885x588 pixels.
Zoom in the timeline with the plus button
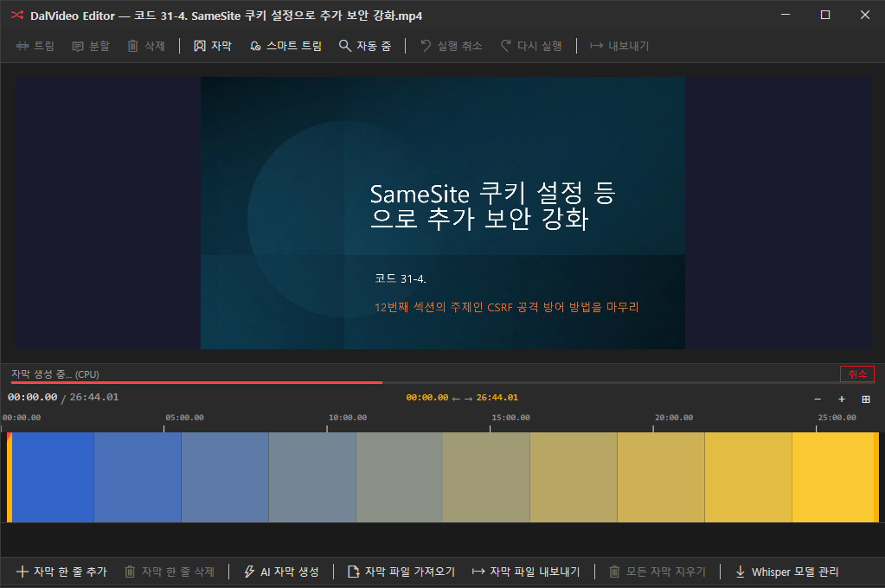click(x=840, y=399)
